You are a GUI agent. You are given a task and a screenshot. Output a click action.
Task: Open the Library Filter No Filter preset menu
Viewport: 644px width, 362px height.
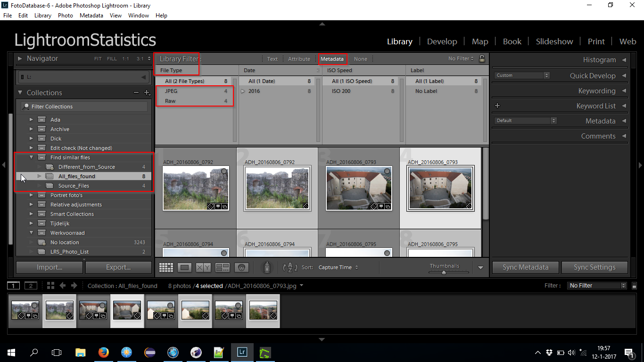[461, 58]
